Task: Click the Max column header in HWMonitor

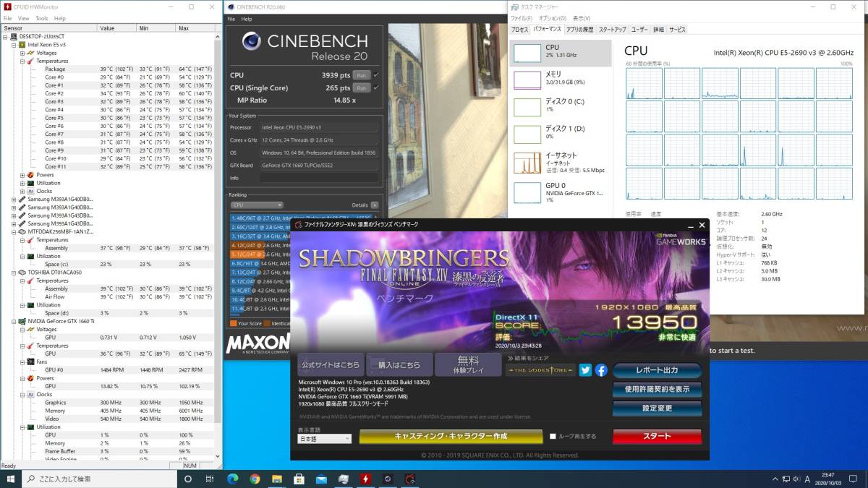Action: pyautogui.click(x=194, y=28)
